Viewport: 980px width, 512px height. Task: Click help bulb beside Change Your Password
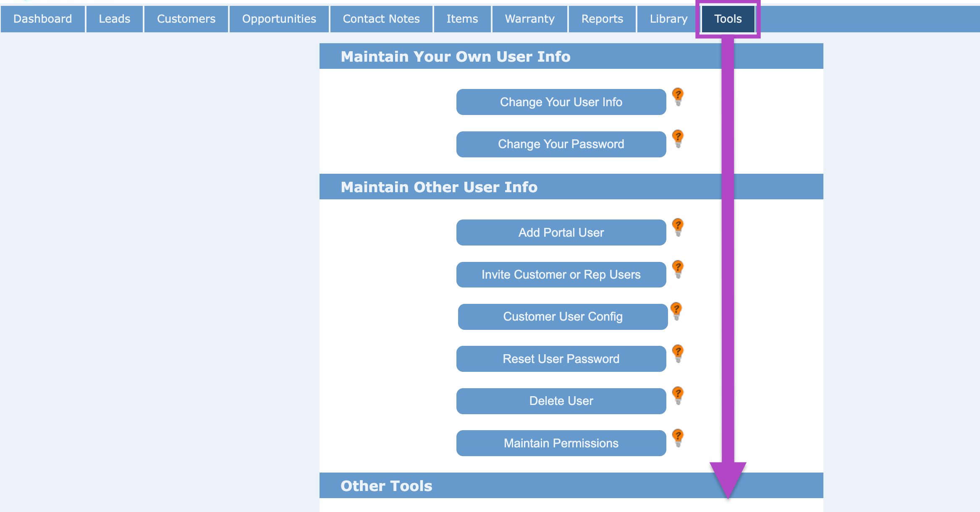pos(678,138)
